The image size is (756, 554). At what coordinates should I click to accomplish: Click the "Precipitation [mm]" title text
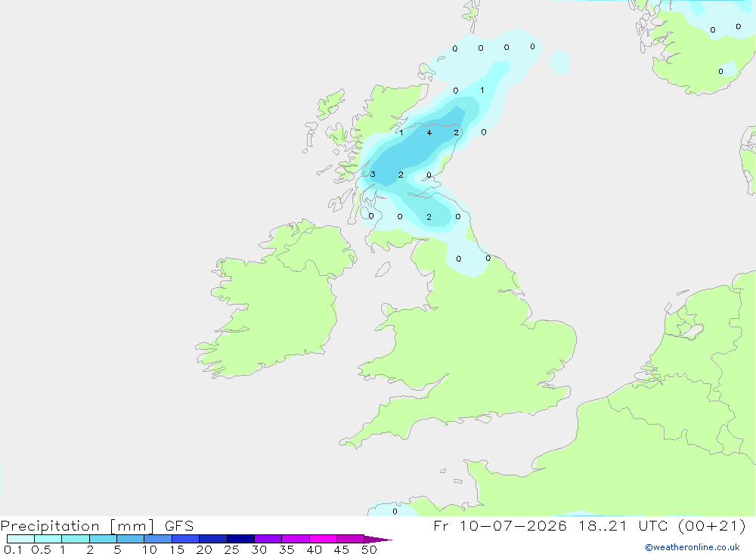point(78,526)
